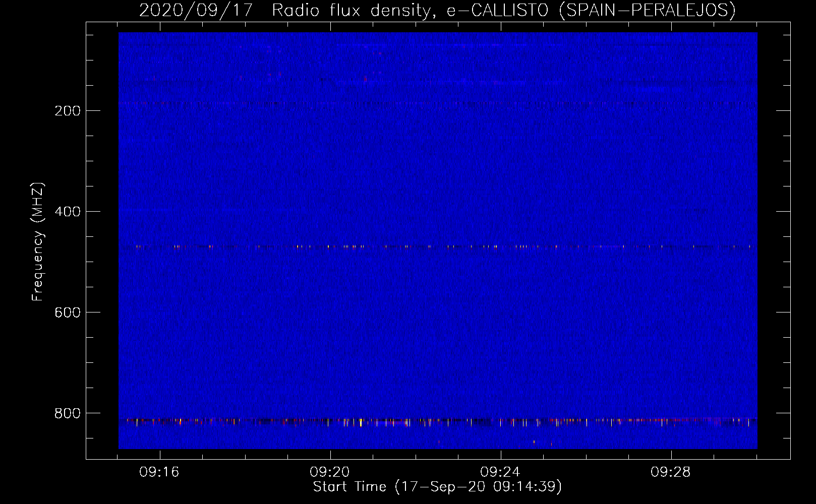Click the 'Start Time (17-Sep-20 09:14:39)' label

pyautogui.click(x=437, y=487)
